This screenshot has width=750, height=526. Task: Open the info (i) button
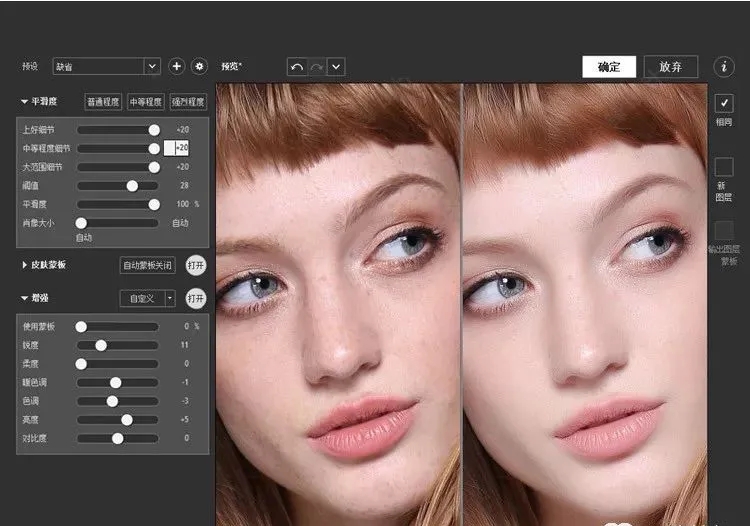(724, 66)
